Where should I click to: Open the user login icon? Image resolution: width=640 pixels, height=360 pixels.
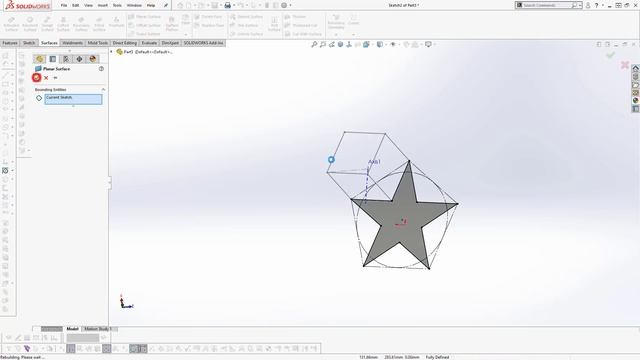click(588, 5)
